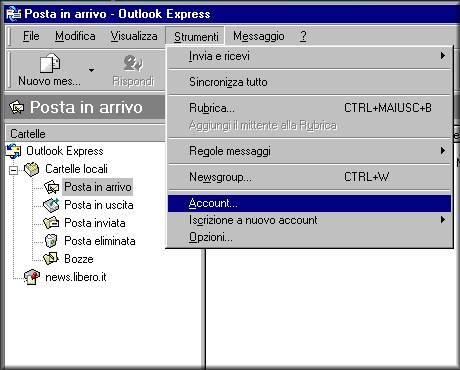Click the Cartelle locali folder icon
This screenshot has height=370, width=460.
coord(32,169)
